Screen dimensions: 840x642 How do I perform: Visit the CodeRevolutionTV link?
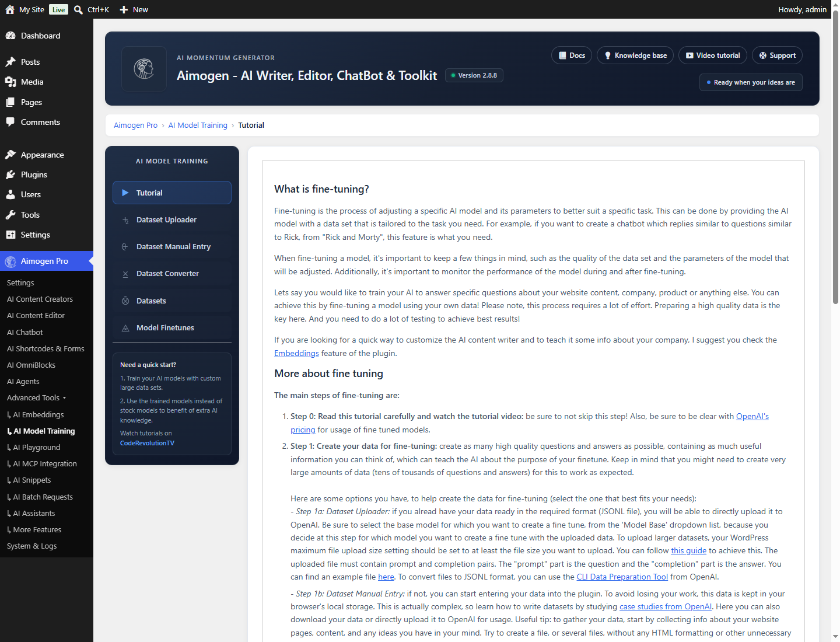pos(147,443)
